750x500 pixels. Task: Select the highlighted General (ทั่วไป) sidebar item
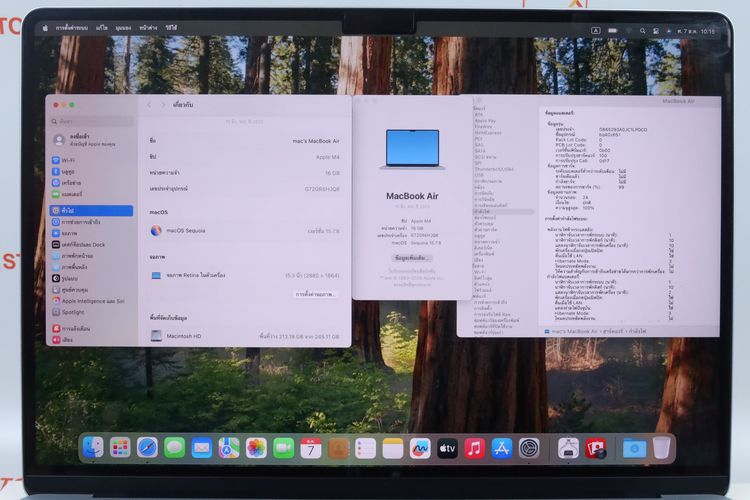pyautogui.click(x=91, y=210)
